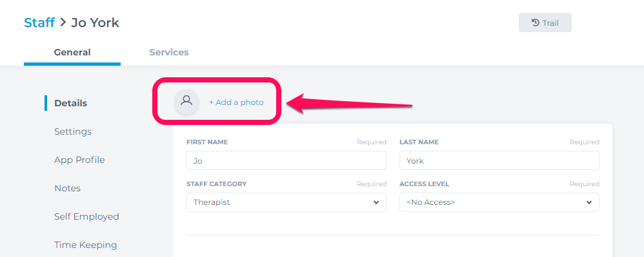The image size is (644, 257).
Task: Select the General tab
Action: (72, 52)
